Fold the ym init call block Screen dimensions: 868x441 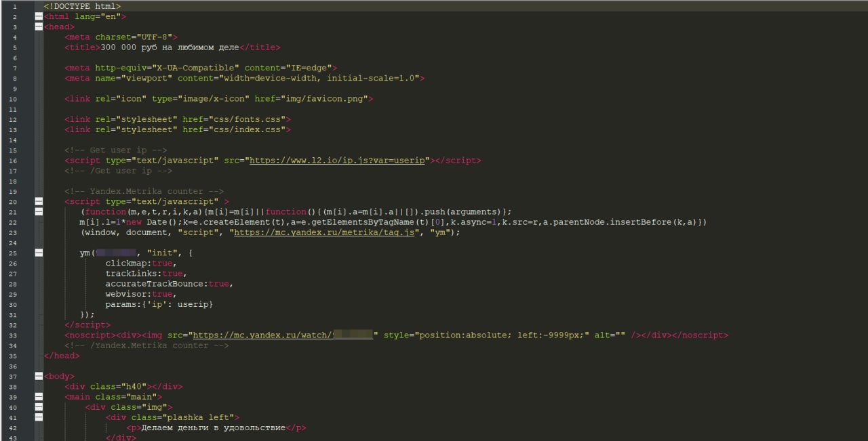[39, 253]
